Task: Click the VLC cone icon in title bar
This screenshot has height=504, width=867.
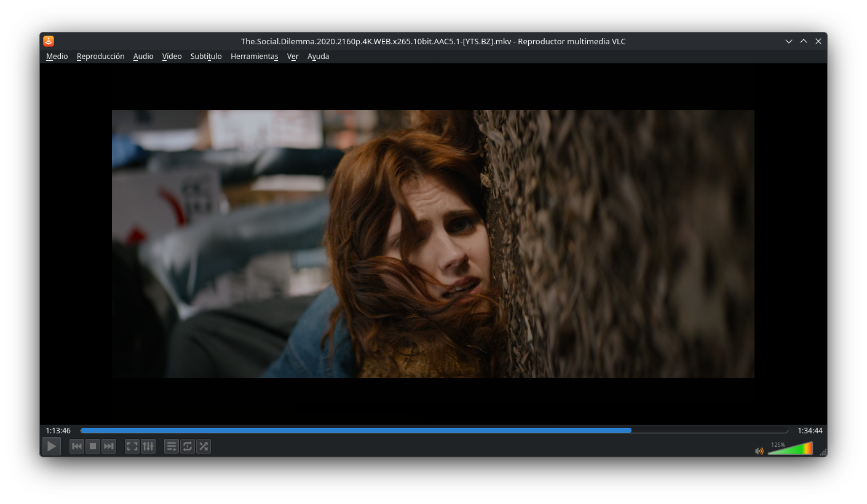Action: (49, 41)
